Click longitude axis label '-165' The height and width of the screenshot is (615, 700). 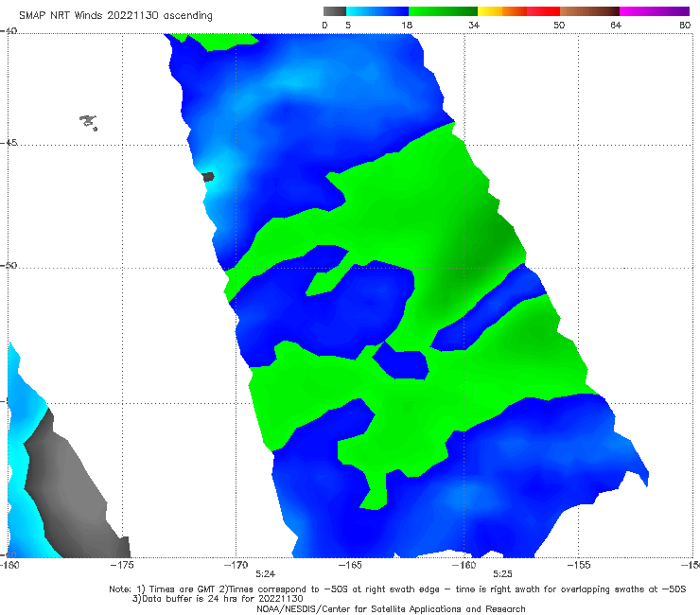pos(350,565)
